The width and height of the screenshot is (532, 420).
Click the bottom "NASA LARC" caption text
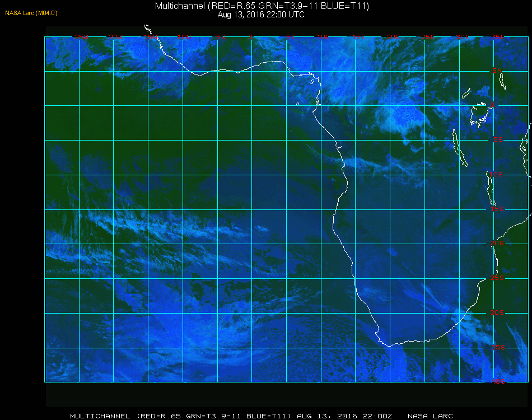tap(430, 416)
